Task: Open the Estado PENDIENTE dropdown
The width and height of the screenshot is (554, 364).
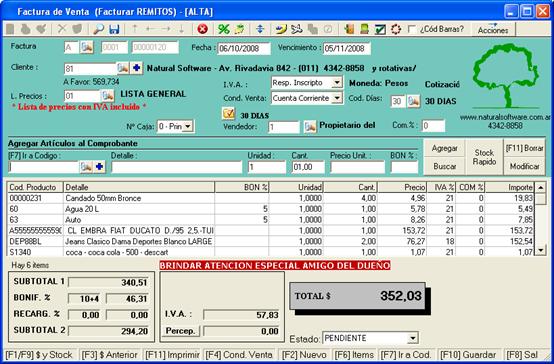Action: click(413, 338)
